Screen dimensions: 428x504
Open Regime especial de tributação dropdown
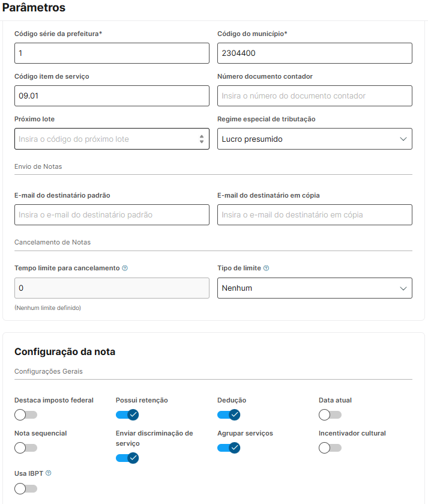tap(315, 139)
